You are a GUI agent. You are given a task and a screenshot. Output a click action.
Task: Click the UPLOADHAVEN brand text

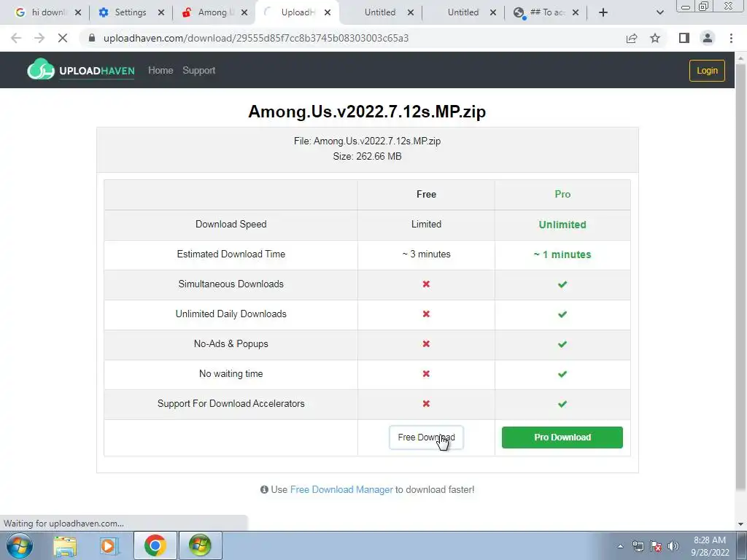pyautogui.click(x=97, y=71)
